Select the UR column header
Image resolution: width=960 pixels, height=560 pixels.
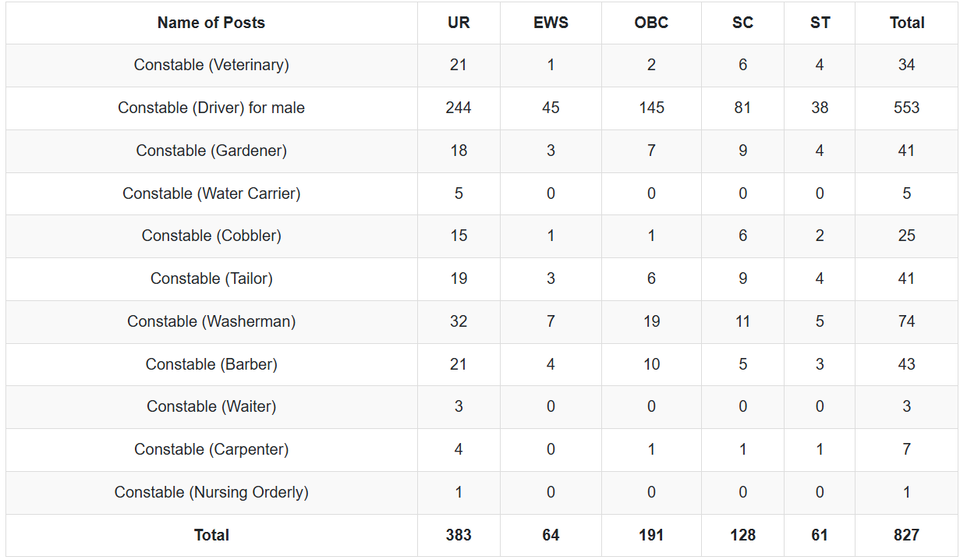pos(459,23)
